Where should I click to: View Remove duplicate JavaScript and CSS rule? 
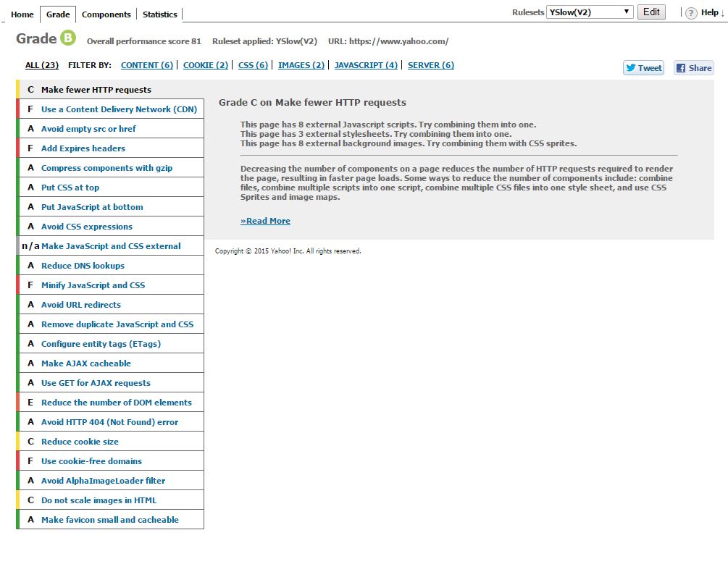(111, 324)
